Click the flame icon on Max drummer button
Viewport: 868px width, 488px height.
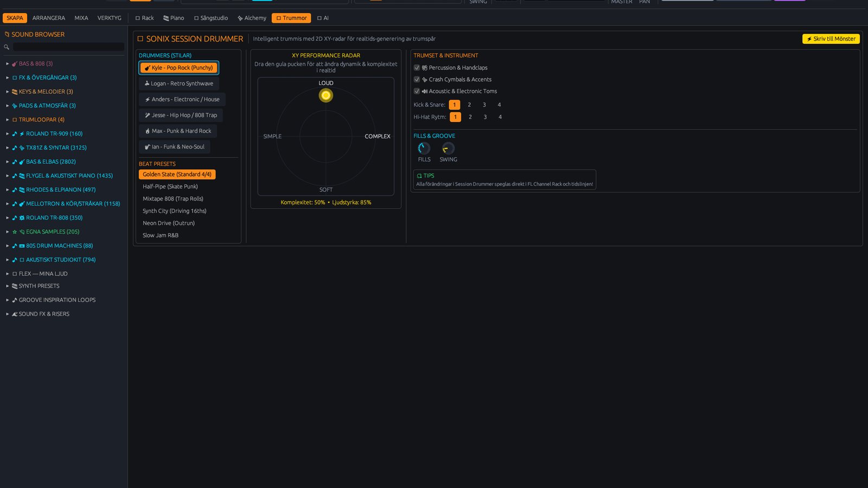click(148, 131)
